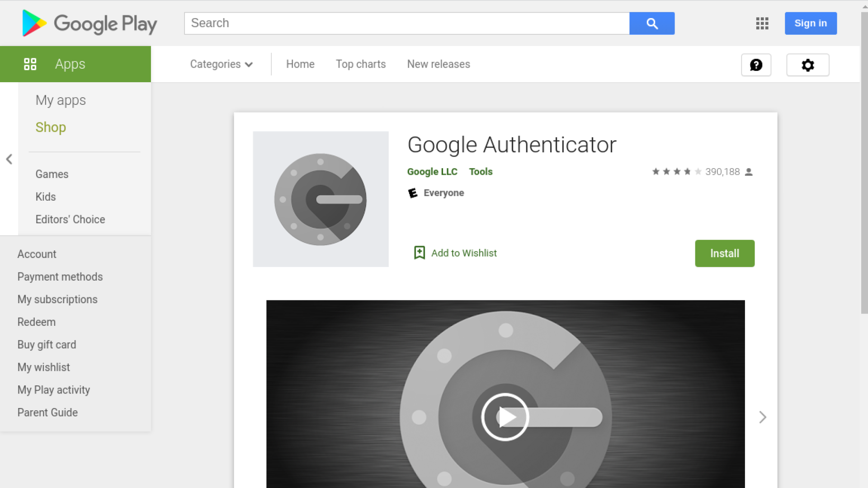Click the star rating display
This screenshot has width=868, height=488.
click(676, 172)
